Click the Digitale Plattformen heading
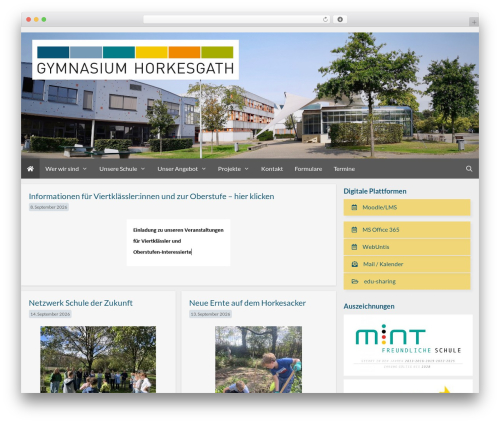 [x=375, y=191]
